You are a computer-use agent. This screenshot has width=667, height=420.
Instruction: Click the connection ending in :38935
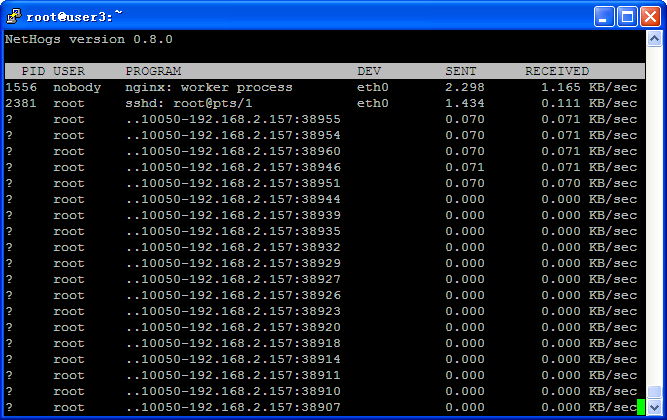(x=233, y=231)
